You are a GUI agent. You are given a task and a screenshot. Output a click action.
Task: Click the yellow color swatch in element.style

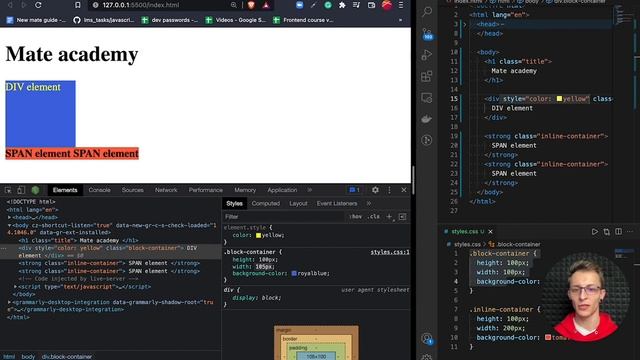(258, 236)
